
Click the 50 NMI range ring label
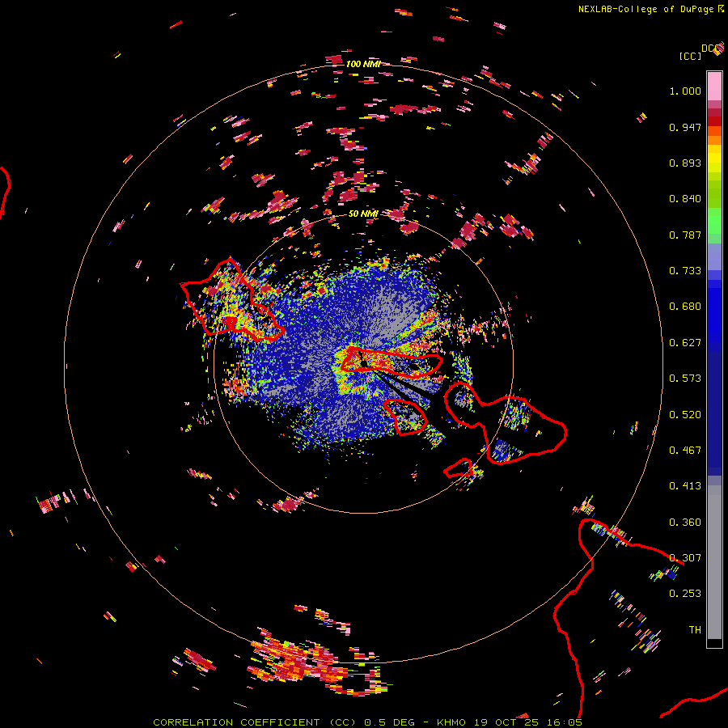[x=363, y=214]
